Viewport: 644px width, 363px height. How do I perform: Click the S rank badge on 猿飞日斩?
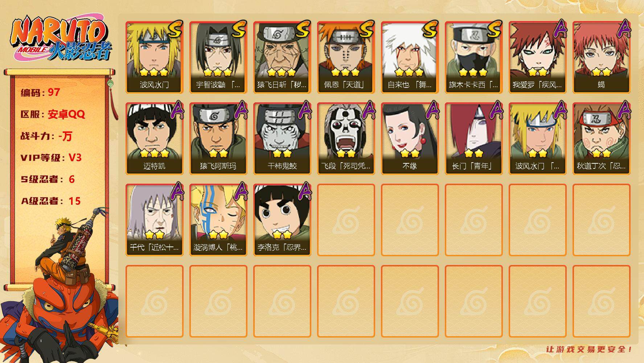click(303, 29)
